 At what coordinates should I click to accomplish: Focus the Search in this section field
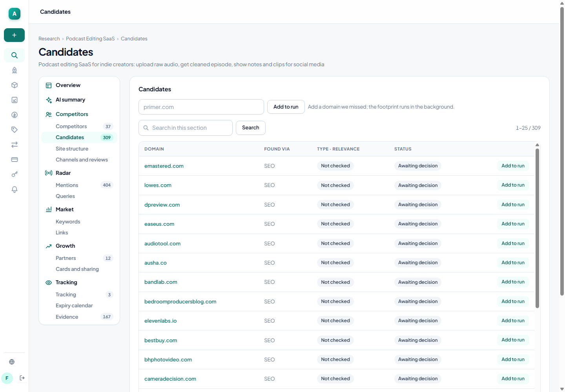tap(186, 128)
